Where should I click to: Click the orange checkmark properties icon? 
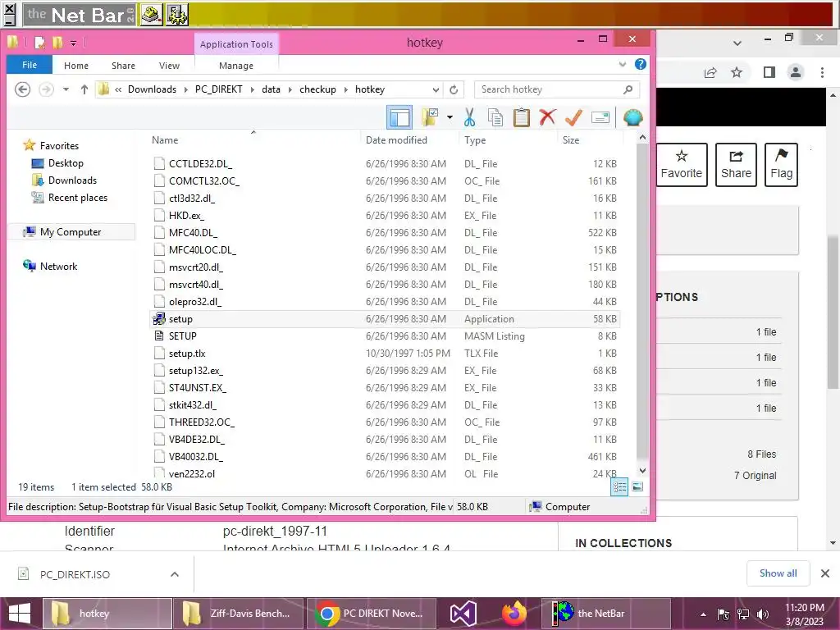[573, 117]
